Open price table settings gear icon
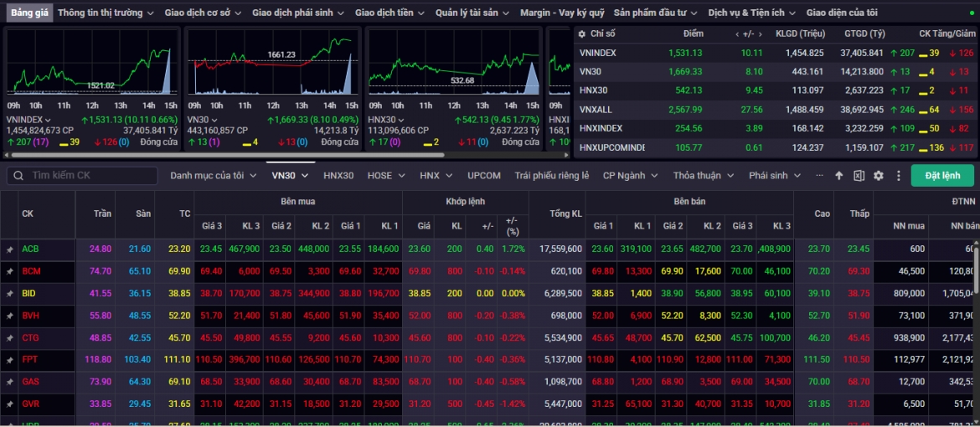This screenshot has width=980, height=427. pos(878,176)
